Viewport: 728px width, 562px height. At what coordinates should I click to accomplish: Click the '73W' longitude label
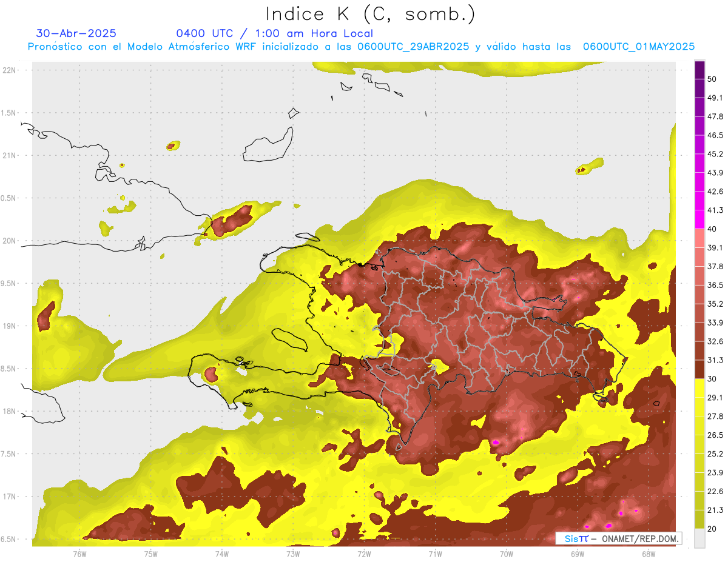pyautogui.click(x=293, y=554)
